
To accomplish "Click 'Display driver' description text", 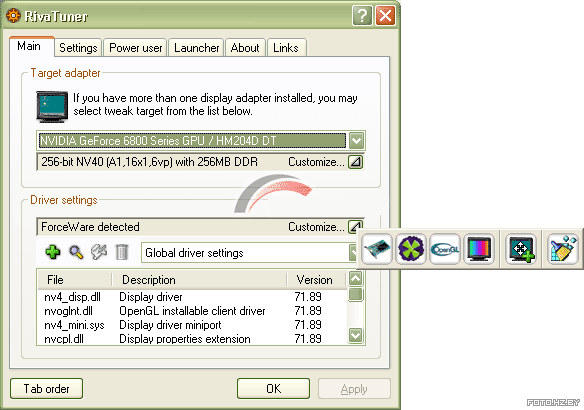I will coord(151,297).
